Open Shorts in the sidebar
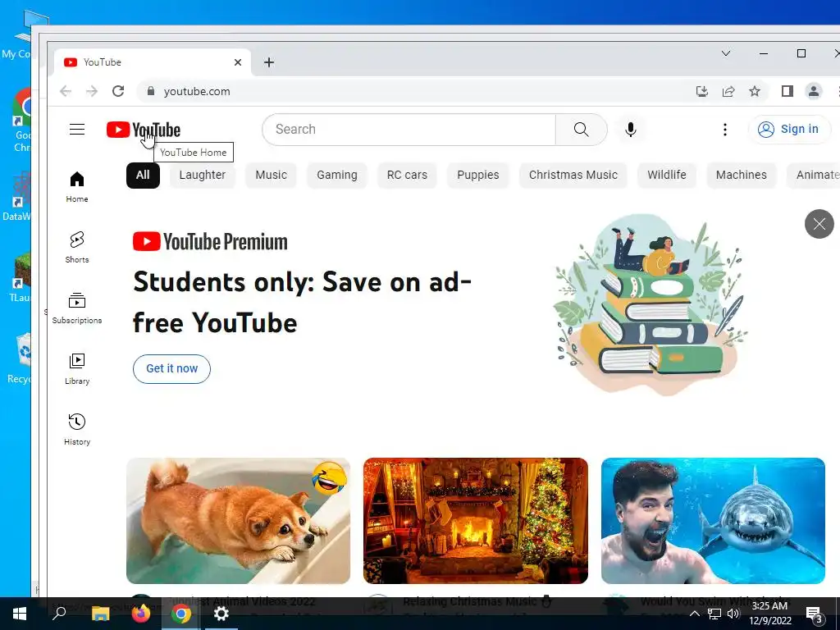This screenshot has height=630, width=840. [77, 248]
